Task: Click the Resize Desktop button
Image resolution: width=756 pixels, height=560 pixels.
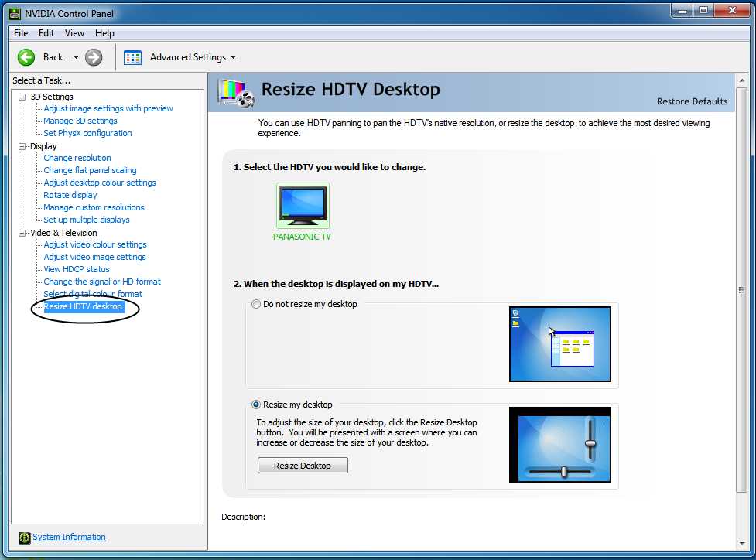Action: pos(303,466)
